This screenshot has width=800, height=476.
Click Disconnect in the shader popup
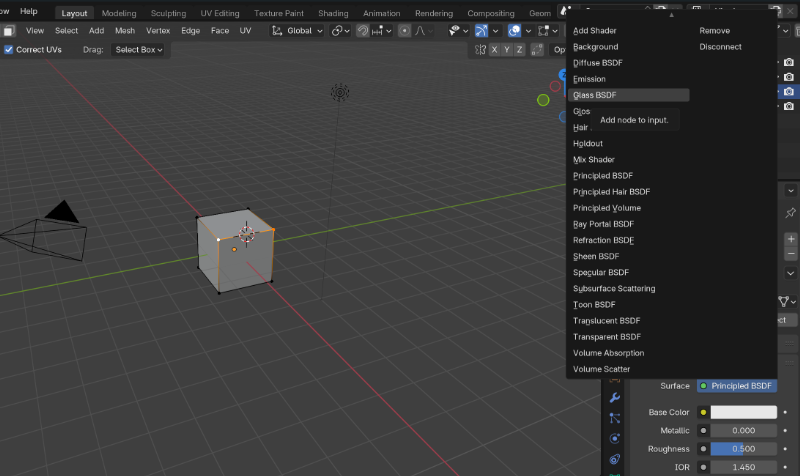(720, 46)
